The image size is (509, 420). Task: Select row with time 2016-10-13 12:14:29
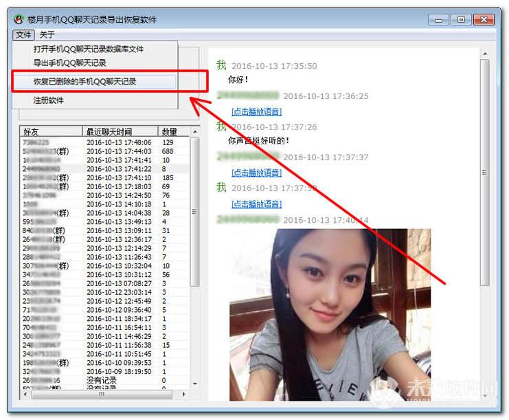(104, 248)
